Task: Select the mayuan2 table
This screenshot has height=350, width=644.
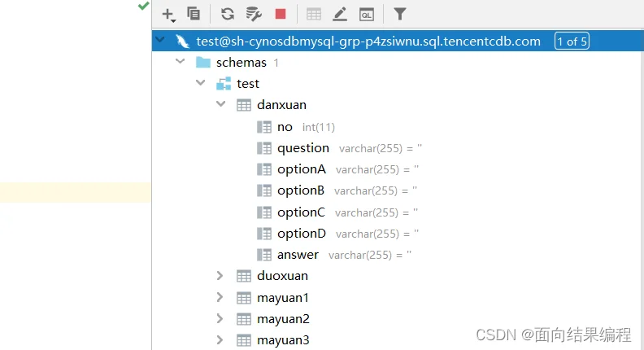Action: tap(282, 318)
